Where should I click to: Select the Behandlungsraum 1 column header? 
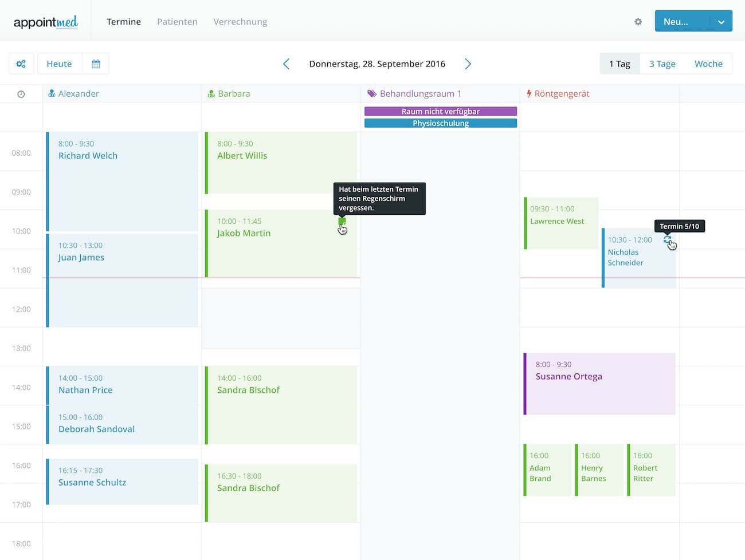[x=440, y=93]
